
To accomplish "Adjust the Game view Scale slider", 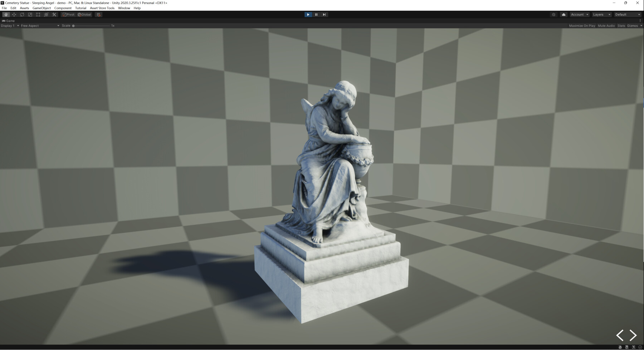I will click(x=74, y=25).
